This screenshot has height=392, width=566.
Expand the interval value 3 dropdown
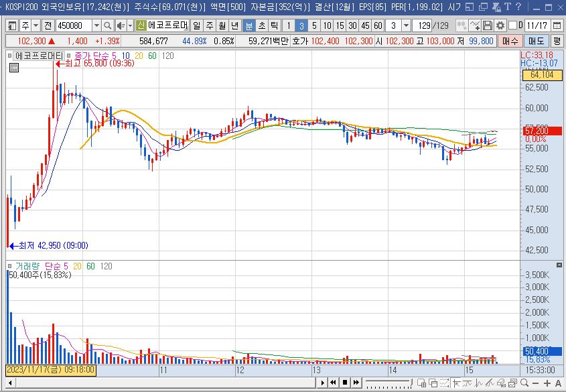pos(406,25)
